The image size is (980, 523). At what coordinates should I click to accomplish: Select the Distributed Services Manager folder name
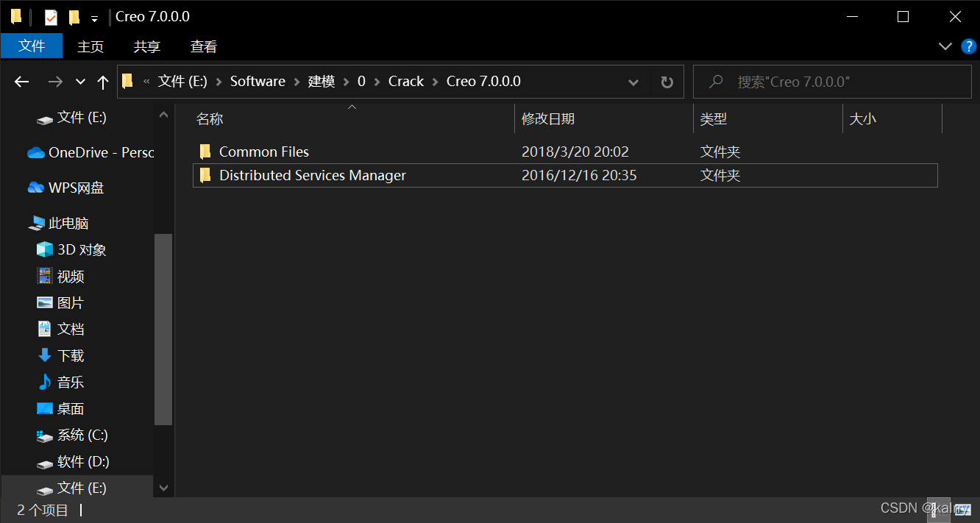tap(313, 176)
